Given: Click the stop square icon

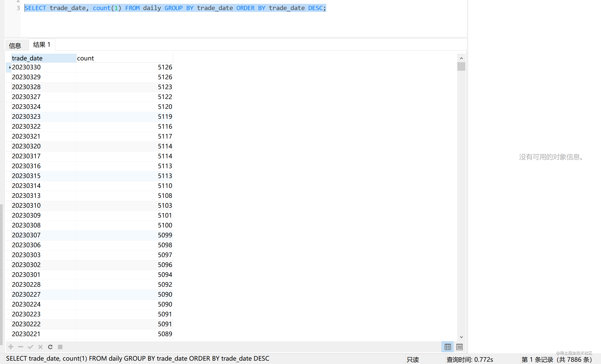Looking at the screenshot, I should click(x=60, y=347).
